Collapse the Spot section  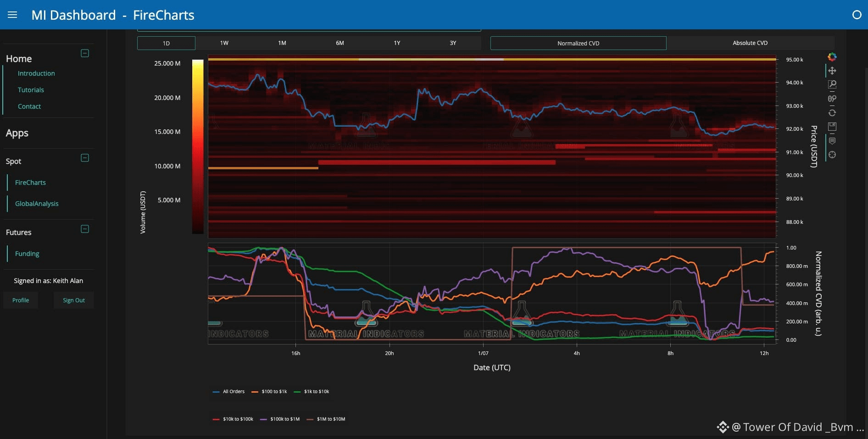(x=85, y=158)
